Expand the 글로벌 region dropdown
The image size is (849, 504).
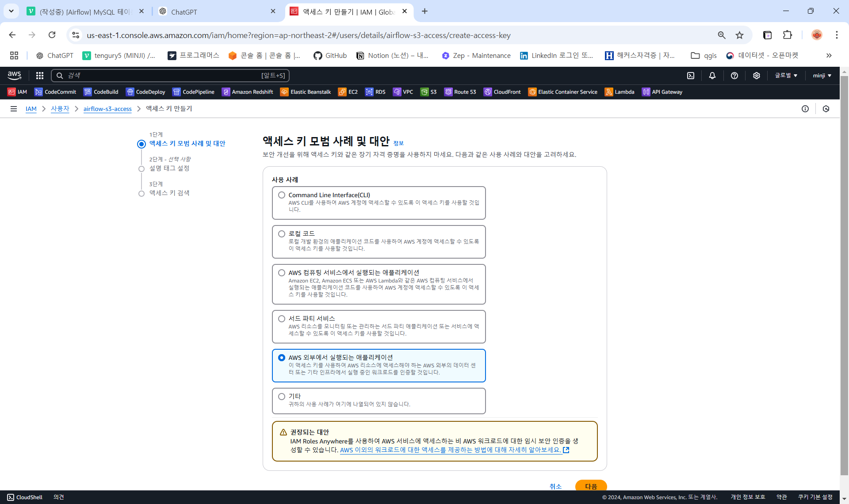tap(786, 76)
